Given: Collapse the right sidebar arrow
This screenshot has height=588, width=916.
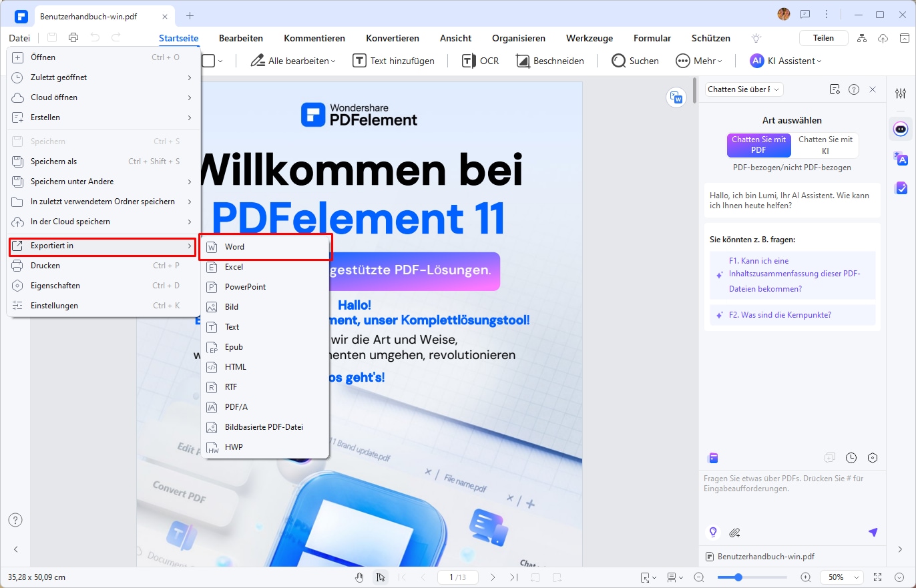Looking at the screenshot, I should (x=901, y=549).
